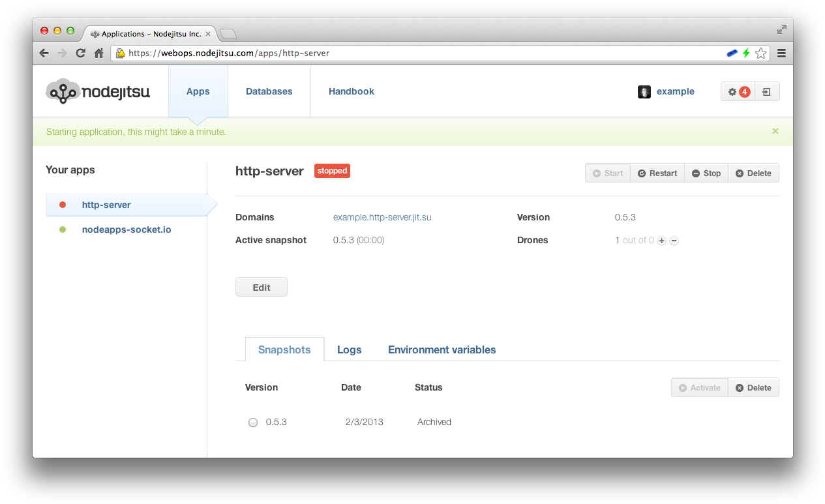
Task: Dismiss the green starting application notice
Action: pyautogui.click(x=775, y=131)
